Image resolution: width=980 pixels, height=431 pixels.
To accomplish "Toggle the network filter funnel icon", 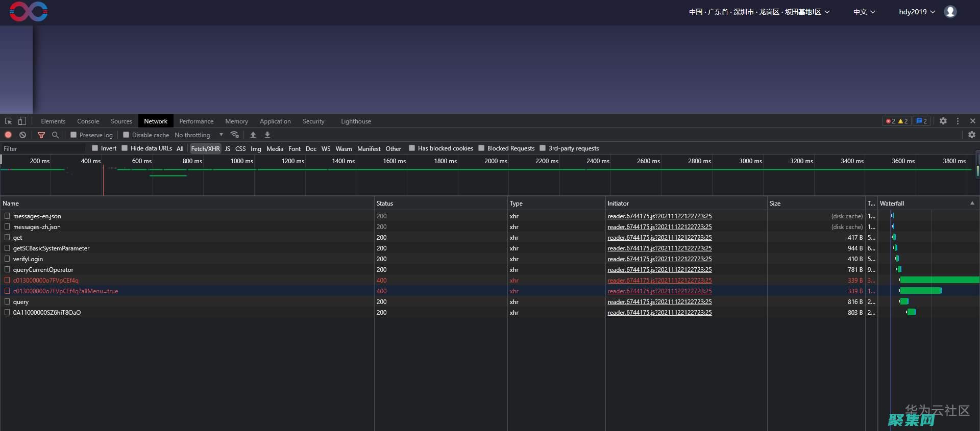I will (41, 135).
